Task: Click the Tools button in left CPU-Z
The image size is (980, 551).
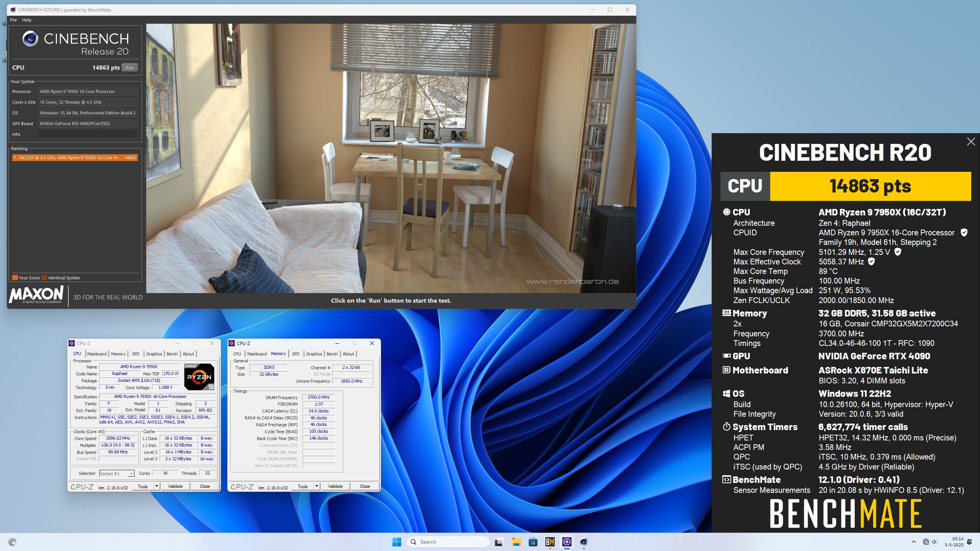Action: pyautogui.click(x=143, y=486)
